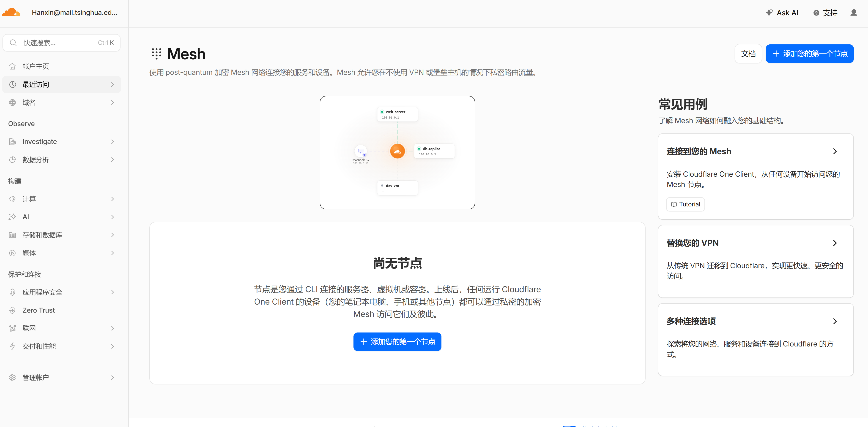Expand the 存储和数据库 chevron
Image resolution: width=868 pixels, height=427 pixels.
tap(112, 235)
